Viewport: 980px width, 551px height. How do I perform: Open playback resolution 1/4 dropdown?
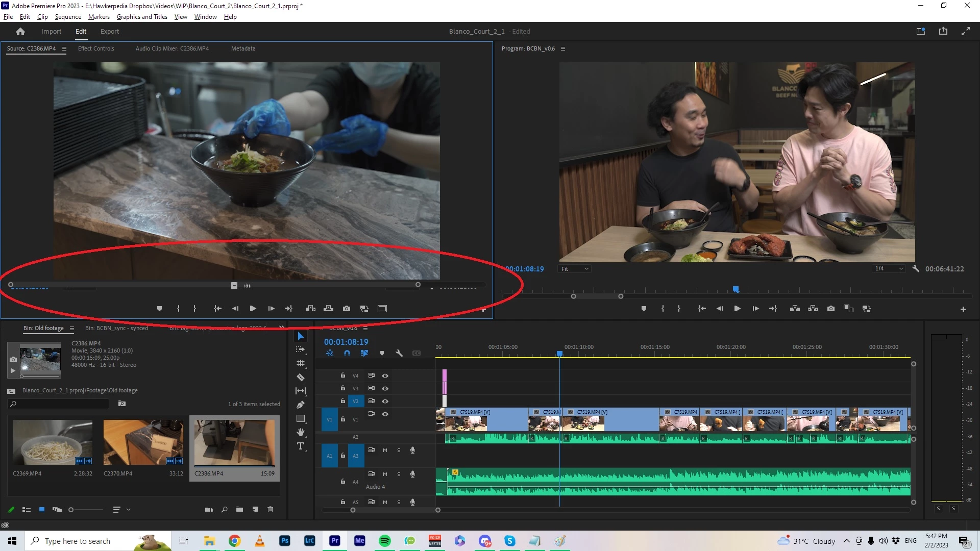(x=889, y=269)
